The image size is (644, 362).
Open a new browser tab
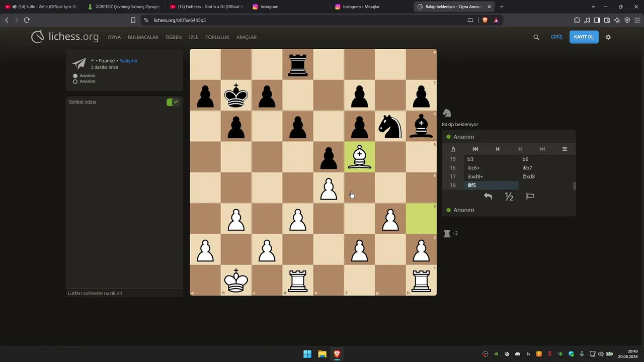click(x=502, y=7)
